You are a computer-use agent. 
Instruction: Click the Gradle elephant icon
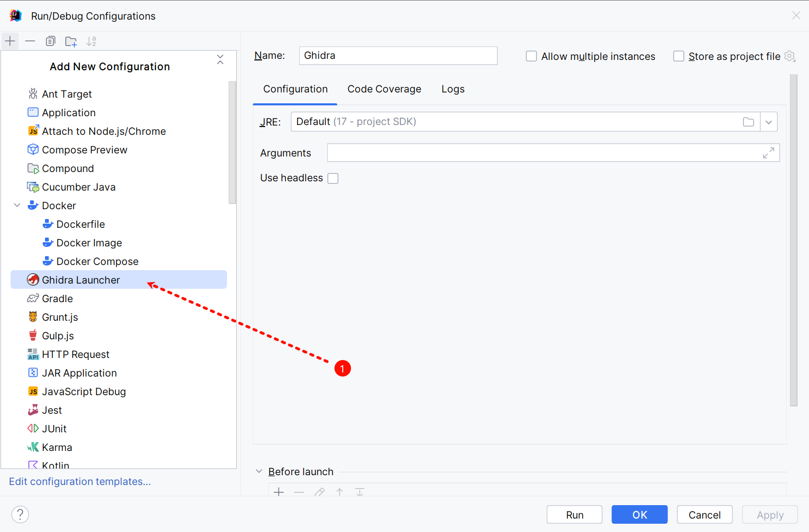point(33,298)
